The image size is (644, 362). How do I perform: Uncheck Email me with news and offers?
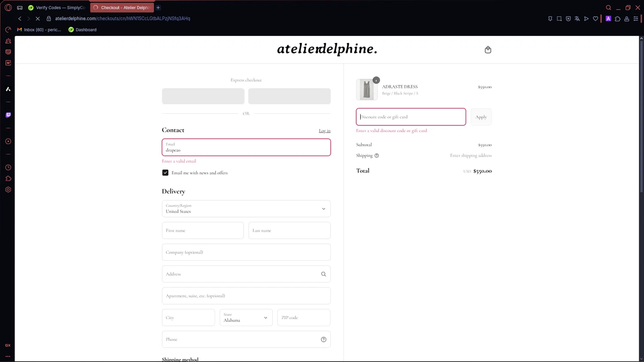pos(165,173)
